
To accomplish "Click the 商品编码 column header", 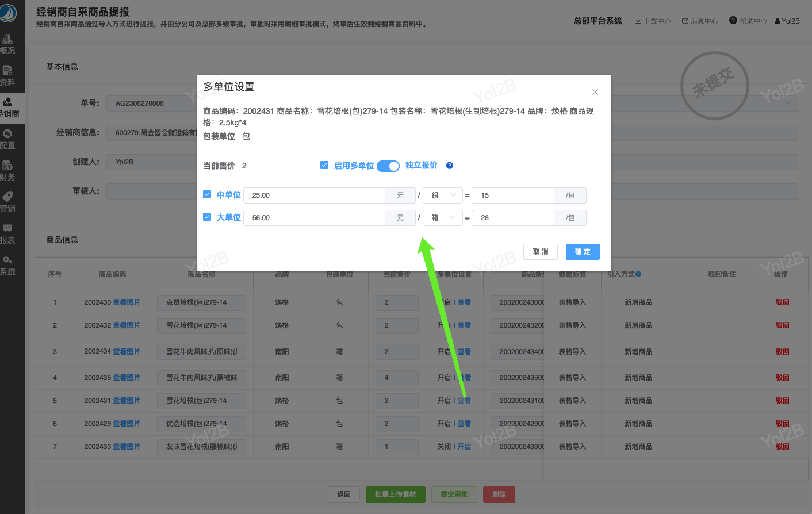I will 112,274.
